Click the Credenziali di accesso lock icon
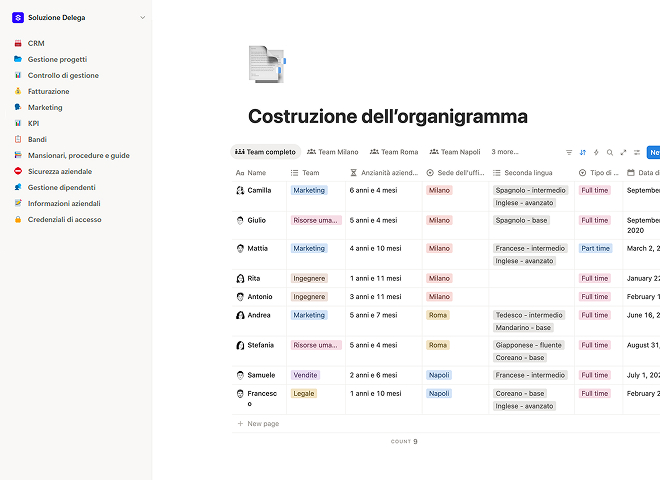This screenshot has height=480, width=660. point(18,219)
